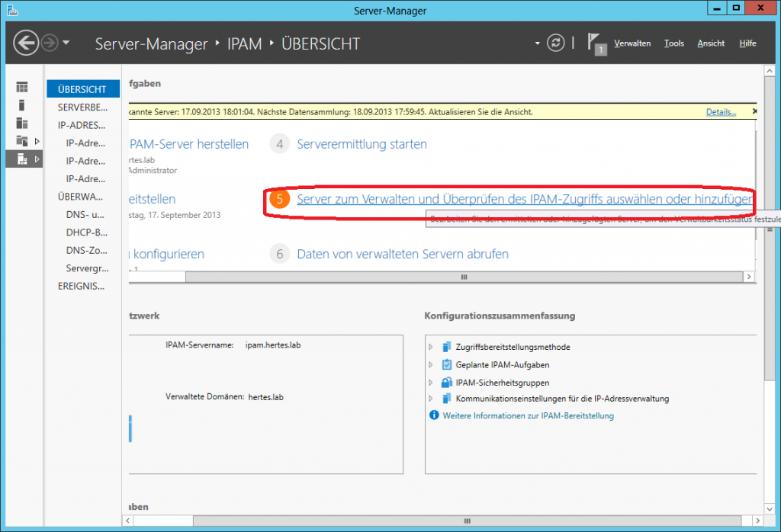Click the refresh icon in the header
Viewport: 781px width, 532px height.
click(x=557, y=43)
